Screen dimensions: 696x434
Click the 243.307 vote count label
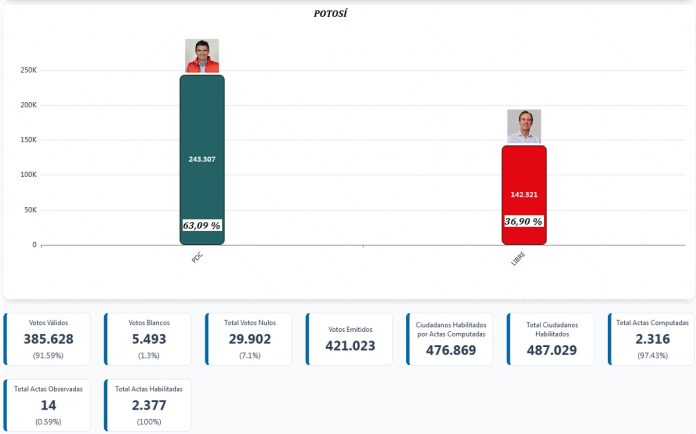coord(202,159)
